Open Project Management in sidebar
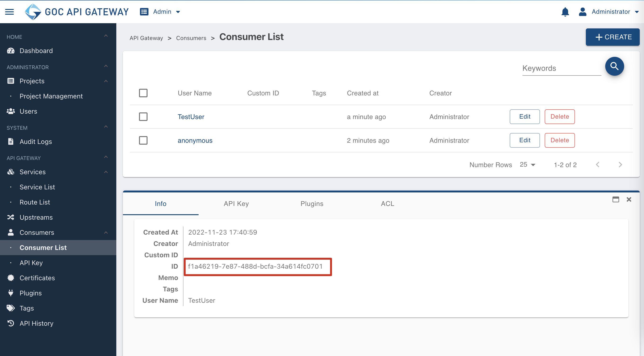This screenshot has width=644, height=356. tap(51, 96)
